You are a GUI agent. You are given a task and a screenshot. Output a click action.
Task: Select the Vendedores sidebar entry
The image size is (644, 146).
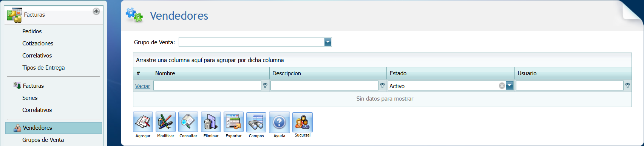coord(54,128)
